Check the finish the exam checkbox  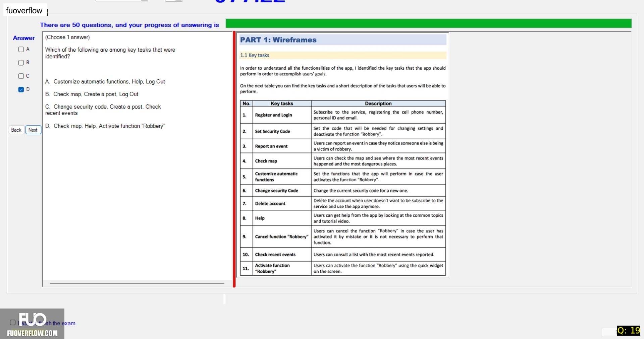click(13, 323)
